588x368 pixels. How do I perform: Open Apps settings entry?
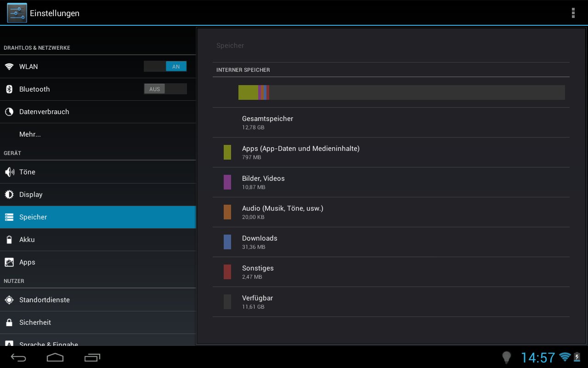[x=98, y=262]
